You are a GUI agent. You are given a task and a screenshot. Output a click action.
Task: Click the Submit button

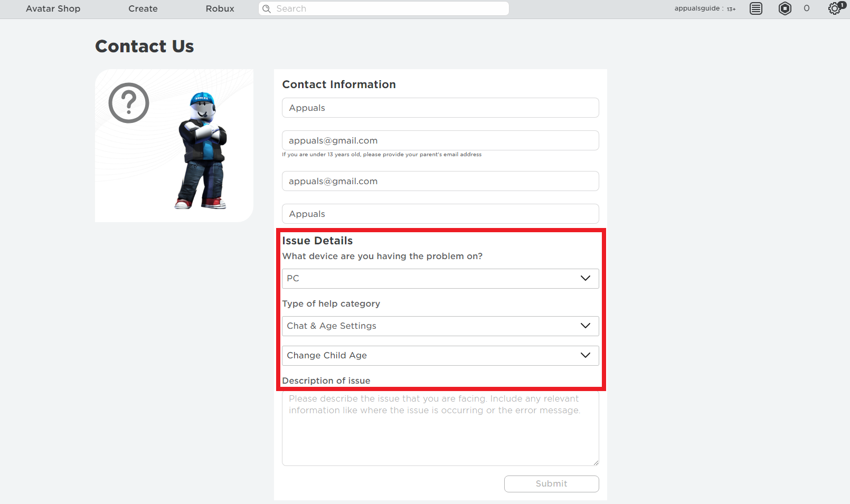(x=552, y=484)
